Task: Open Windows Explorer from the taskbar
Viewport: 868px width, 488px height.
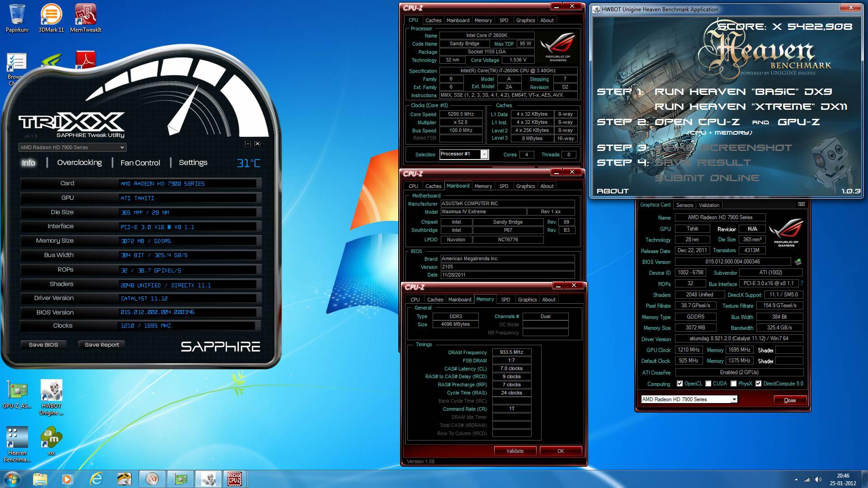Action: (x=40, y=479)
